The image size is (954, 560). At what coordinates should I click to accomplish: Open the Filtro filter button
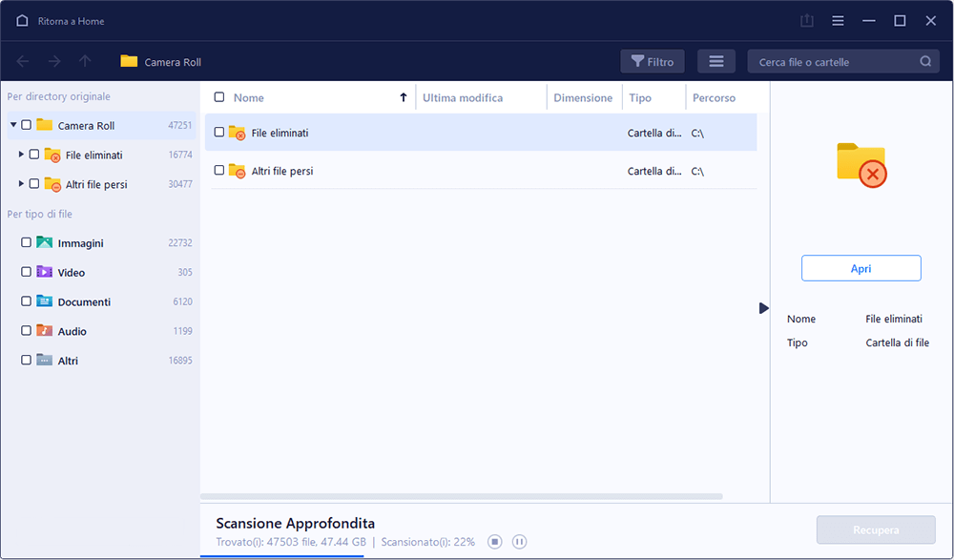[653, 61]
